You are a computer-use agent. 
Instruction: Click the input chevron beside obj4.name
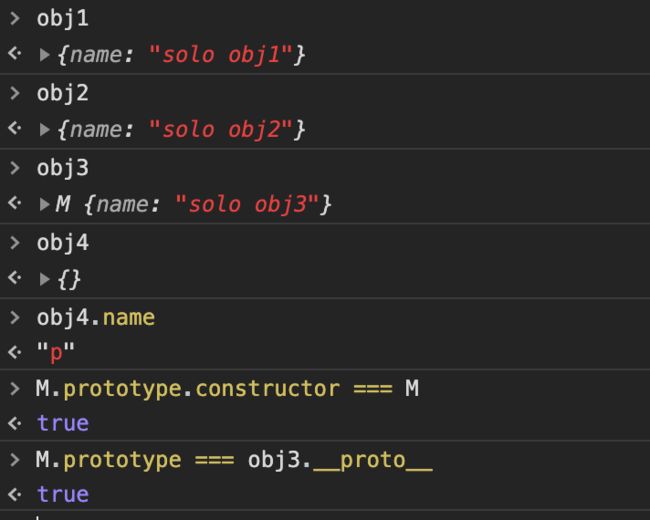click(x=15, y=317)
